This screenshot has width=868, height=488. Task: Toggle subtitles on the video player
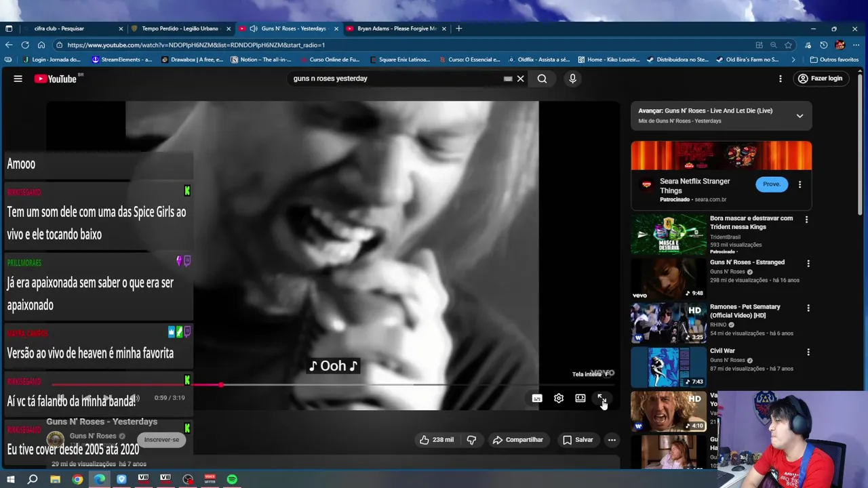pyautogui.click(x=537, y=399)
